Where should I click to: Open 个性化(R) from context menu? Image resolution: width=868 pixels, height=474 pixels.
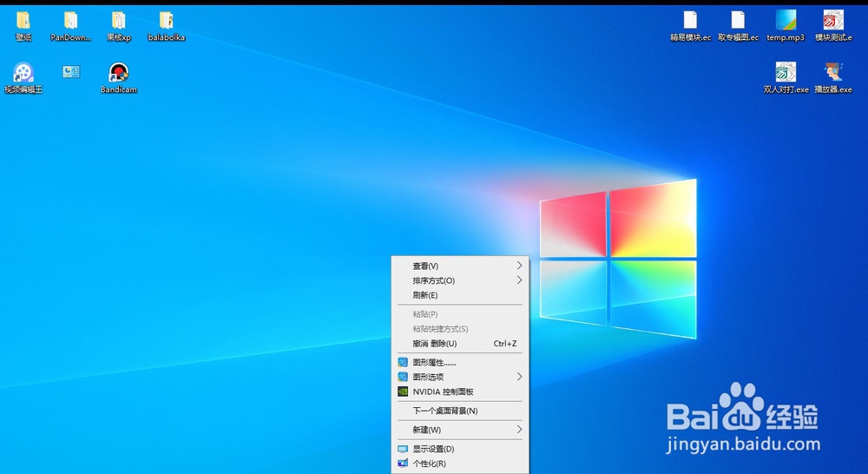[x=460, y=464]
